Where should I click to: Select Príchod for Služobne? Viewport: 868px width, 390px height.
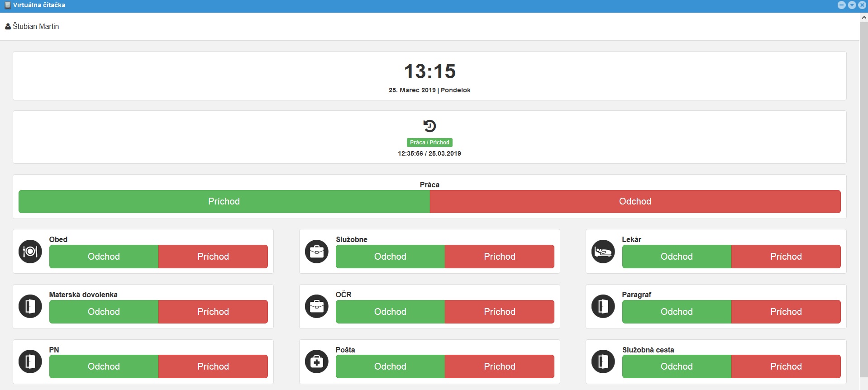coord(500,257)
